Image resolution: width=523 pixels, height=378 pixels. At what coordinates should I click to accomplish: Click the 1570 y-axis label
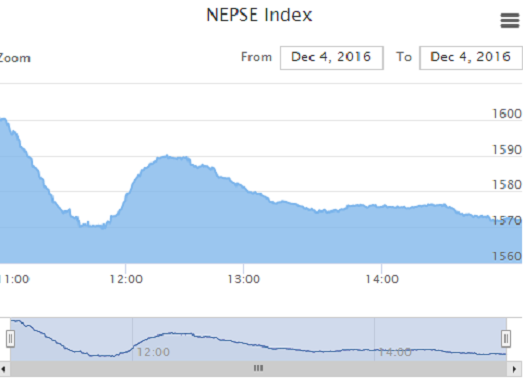[507, 220]
